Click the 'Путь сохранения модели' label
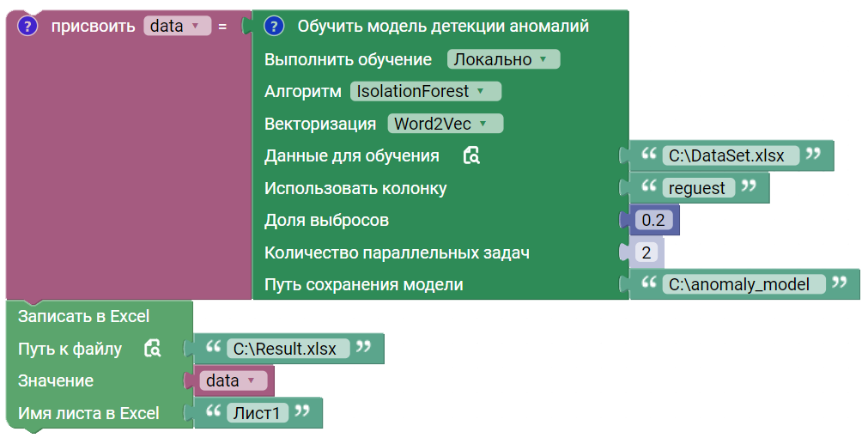The image size is (868, 438). click(364, 284)
